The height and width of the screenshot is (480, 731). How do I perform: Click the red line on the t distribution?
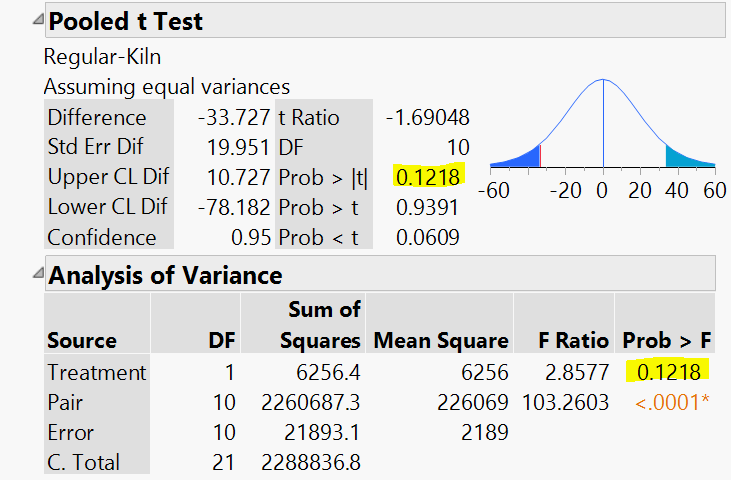tap(540, 155)
